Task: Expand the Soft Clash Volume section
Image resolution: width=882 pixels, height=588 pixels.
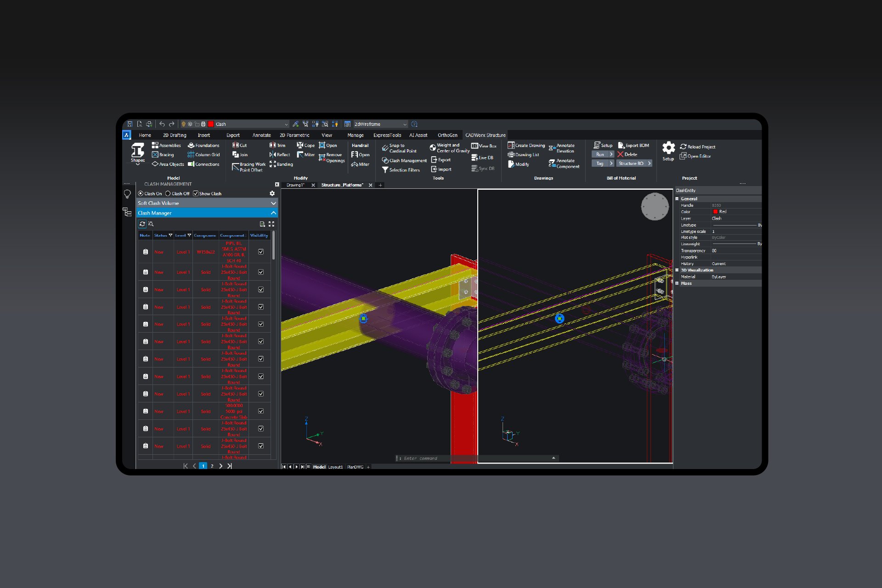Action: tap(274, 203)
